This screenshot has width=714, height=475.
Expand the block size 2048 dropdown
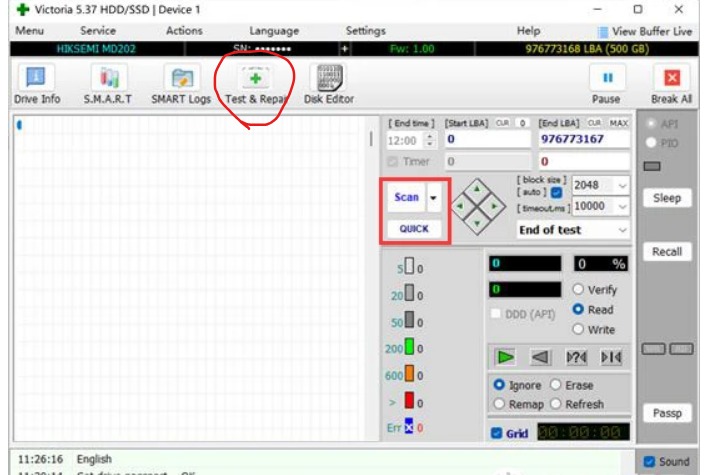click(x=622, y=185)
